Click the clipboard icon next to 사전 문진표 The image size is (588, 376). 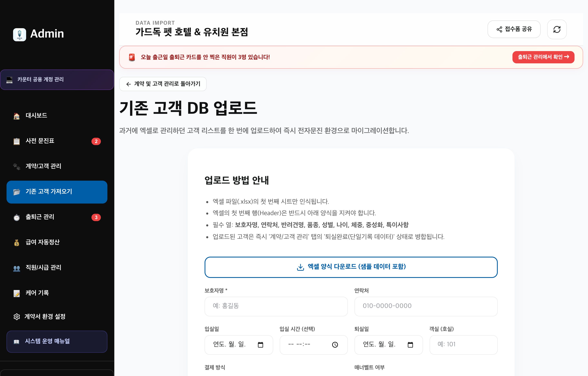click(x=17, y=141)
